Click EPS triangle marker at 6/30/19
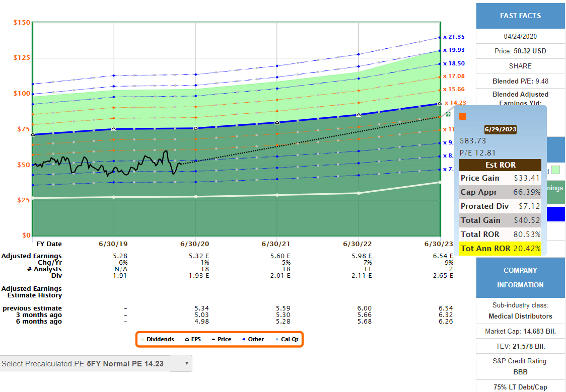 114,129
